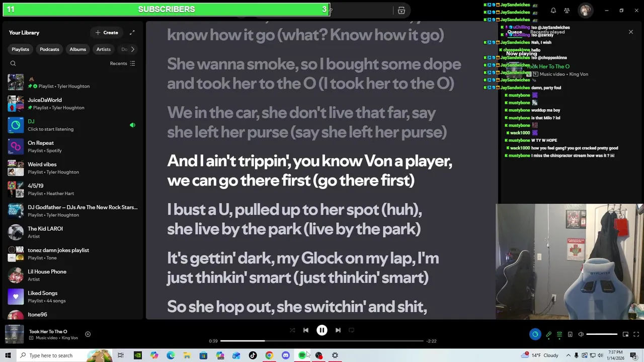Open the 4/5/19 playlist
This screenshot has width=644, height=362.
pos(73,190)
